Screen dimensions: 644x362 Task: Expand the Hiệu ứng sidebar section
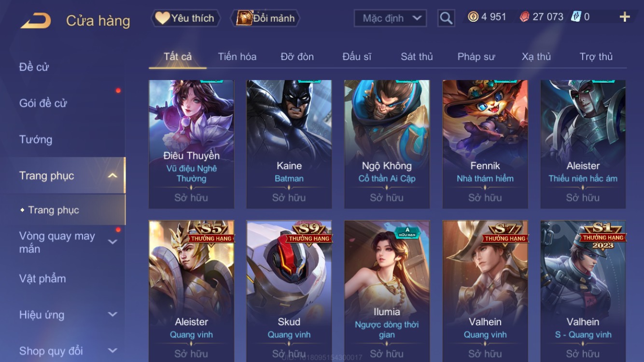(112, 315)
